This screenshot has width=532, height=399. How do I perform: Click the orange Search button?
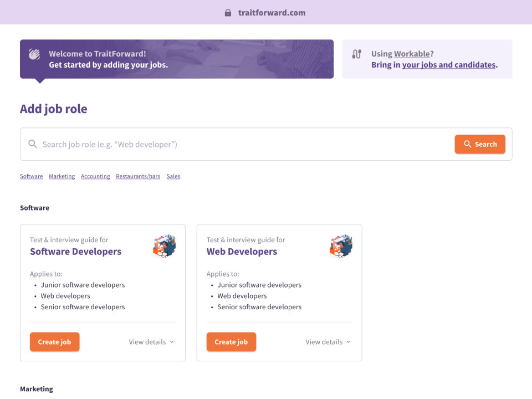(480, 144)
